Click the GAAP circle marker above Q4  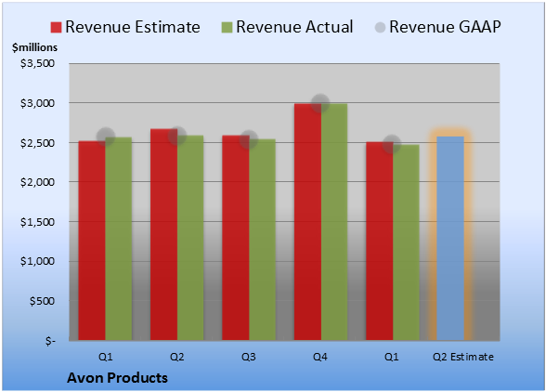coord(320,103)
